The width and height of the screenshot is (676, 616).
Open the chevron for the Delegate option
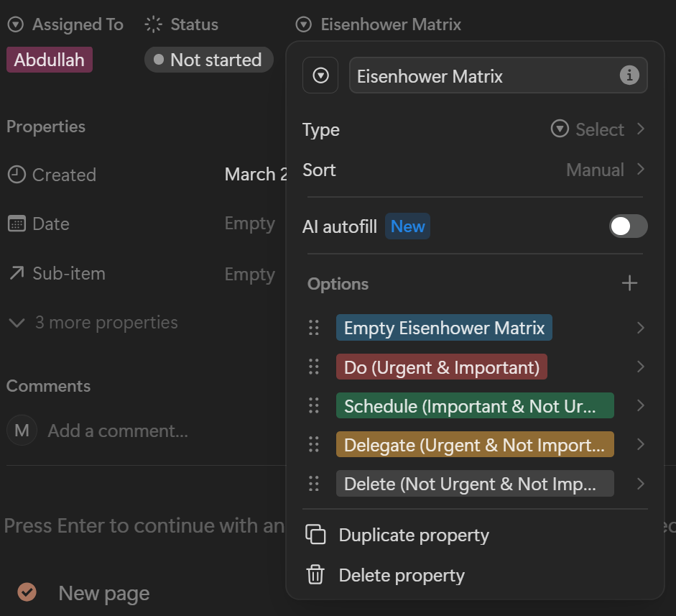tap(641, 444)
